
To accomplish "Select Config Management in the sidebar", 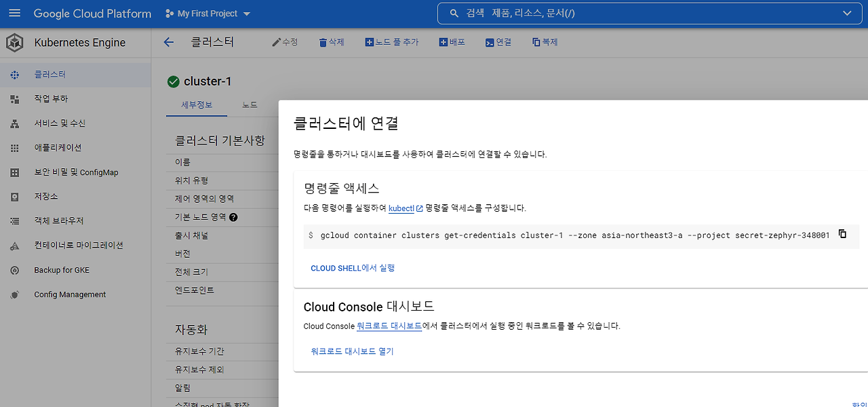I will [75, 294].
